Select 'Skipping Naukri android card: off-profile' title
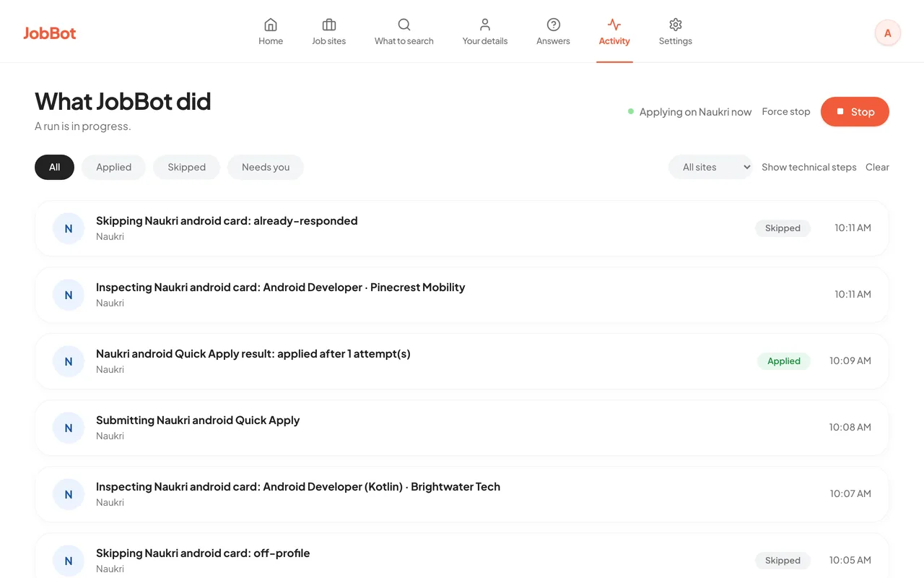Image resolution: width=924 pixels, height=578 pixels. pyautogui.click(x=203, y=553)
